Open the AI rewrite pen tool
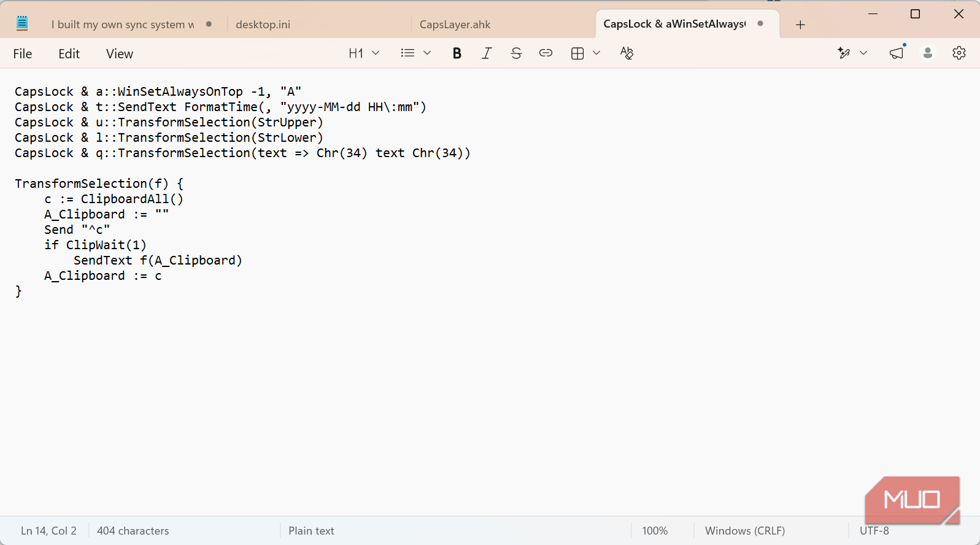Image resolution: width=980 pixels, height=545 pixels. click(844, 53)
